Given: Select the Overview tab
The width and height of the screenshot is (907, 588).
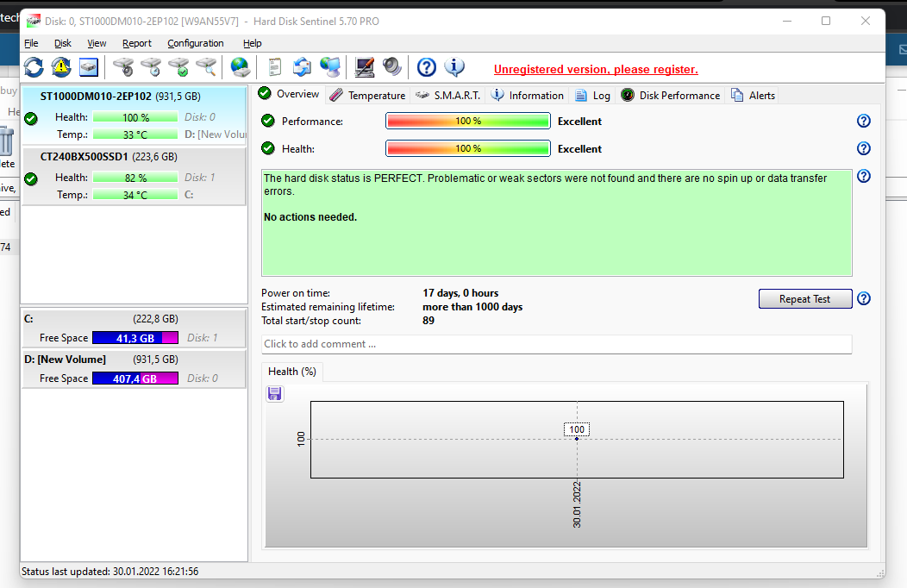Looking at the screenshot, I should click(289, 94).
